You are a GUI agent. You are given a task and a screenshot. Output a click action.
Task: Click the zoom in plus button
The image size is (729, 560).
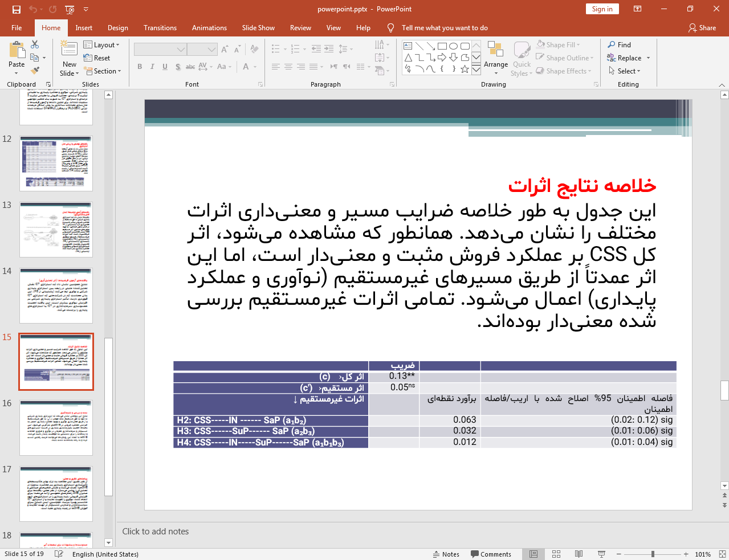pyautogui.click(x=686, y=554)
